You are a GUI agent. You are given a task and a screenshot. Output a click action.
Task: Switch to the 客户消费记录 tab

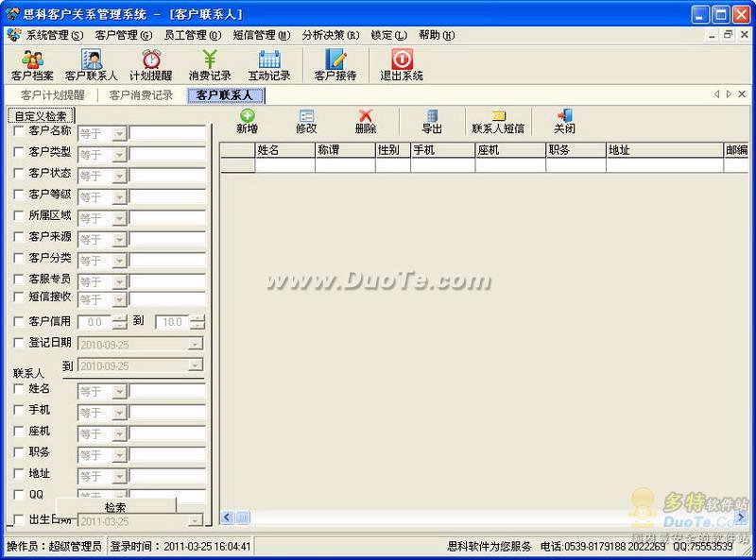pyautogui.click(x=141, y=95)
